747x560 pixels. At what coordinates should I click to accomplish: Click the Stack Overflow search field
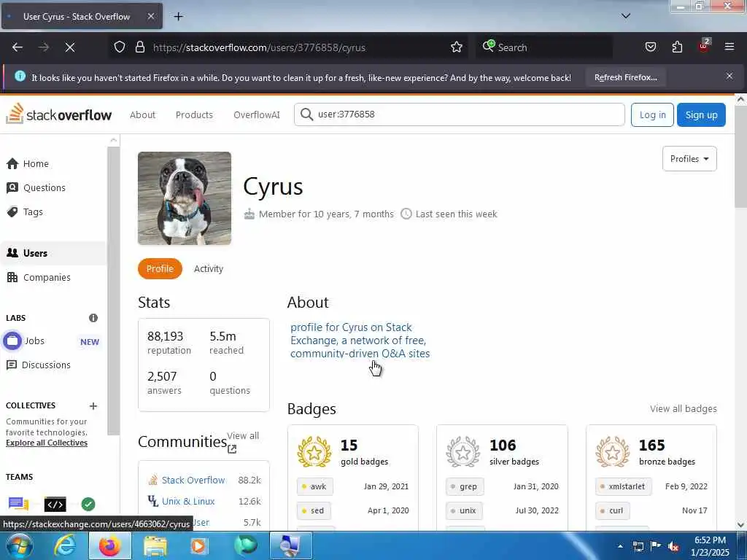click(460, 114)
